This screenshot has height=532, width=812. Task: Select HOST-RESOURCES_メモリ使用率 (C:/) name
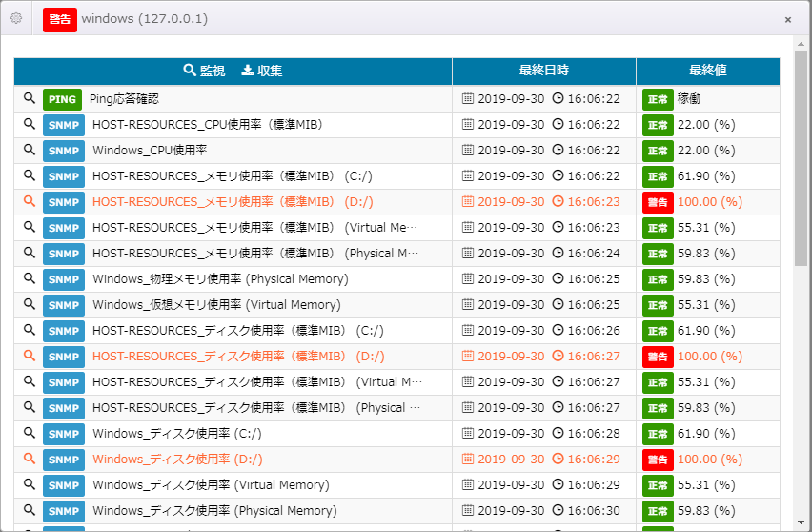tap(232, 176)
